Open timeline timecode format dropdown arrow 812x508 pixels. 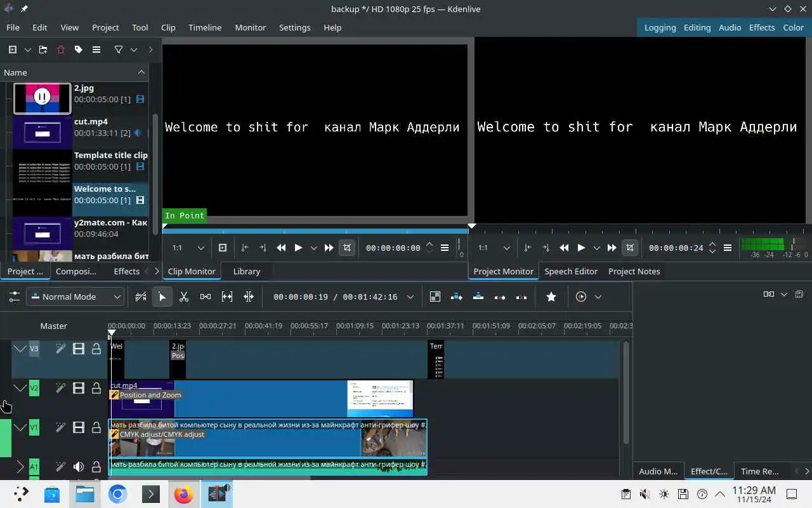click(x=410, y=297)
